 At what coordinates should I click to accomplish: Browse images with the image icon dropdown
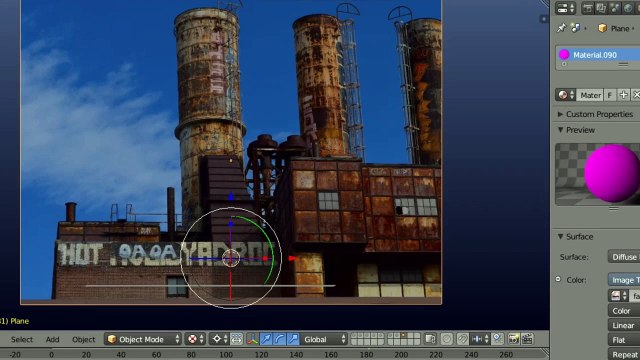pos(618,296)
